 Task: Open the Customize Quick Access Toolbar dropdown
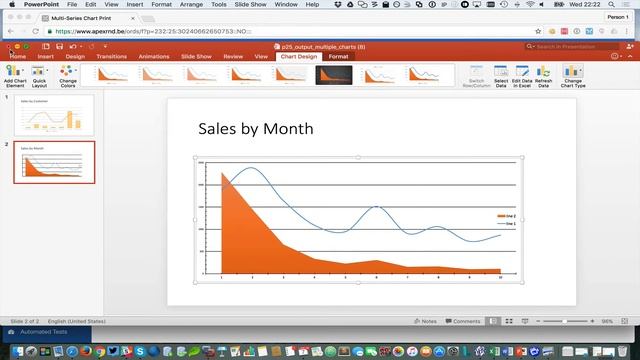[105, 47]
